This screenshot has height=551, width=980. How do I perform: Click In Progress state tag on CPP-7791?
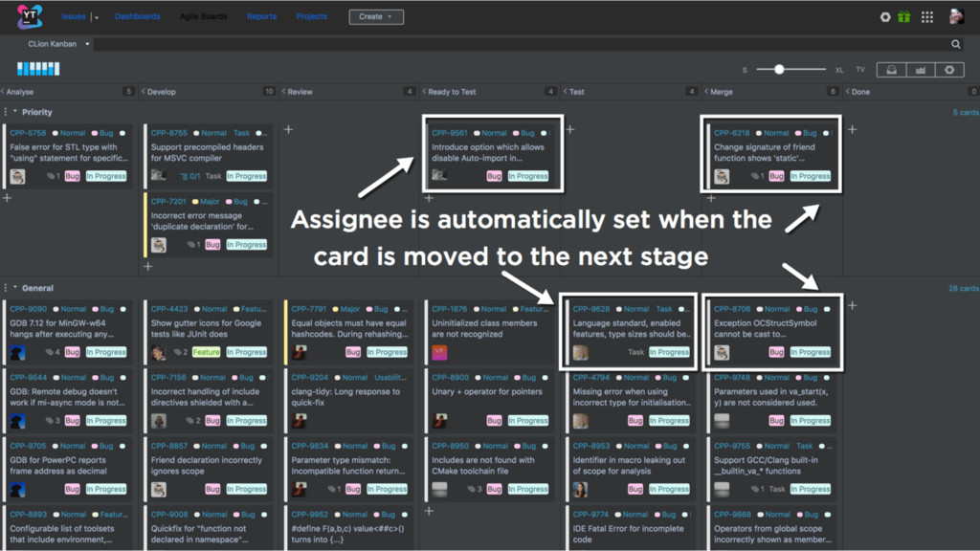387,352
